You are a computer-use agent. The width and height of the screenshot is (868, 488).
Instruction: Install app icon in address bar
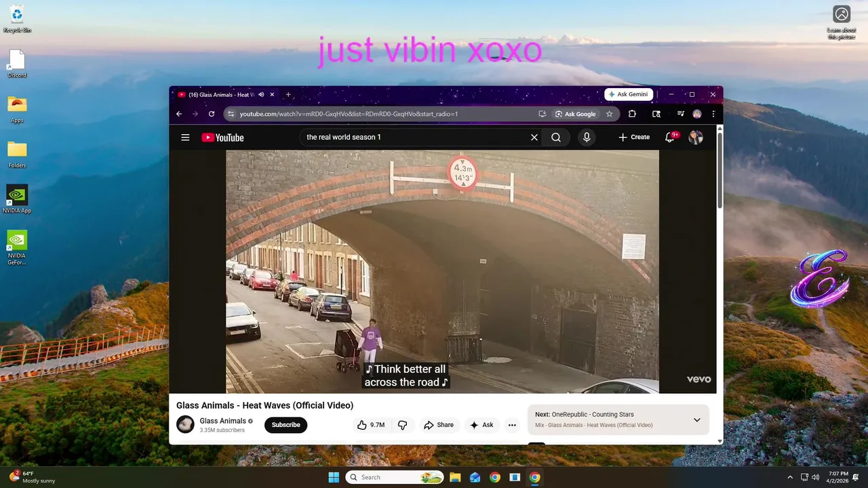[x=542, y=114]
